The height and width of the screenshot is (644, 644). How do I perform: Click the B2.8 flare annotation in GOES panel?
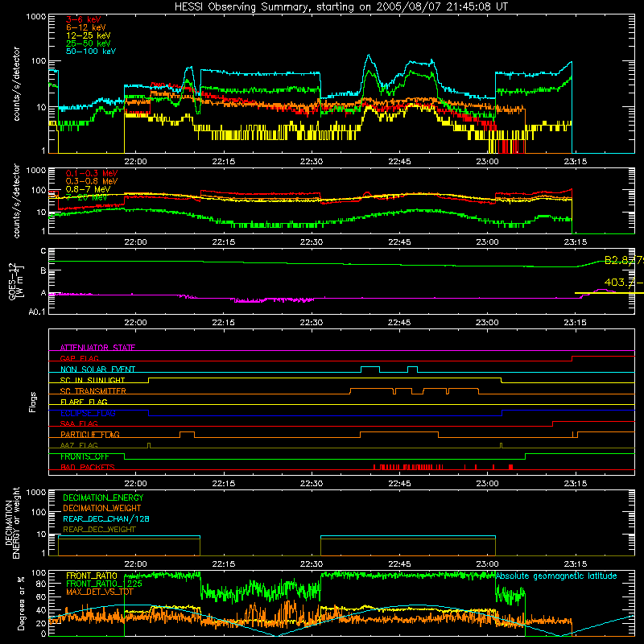(x=624, y=260)
